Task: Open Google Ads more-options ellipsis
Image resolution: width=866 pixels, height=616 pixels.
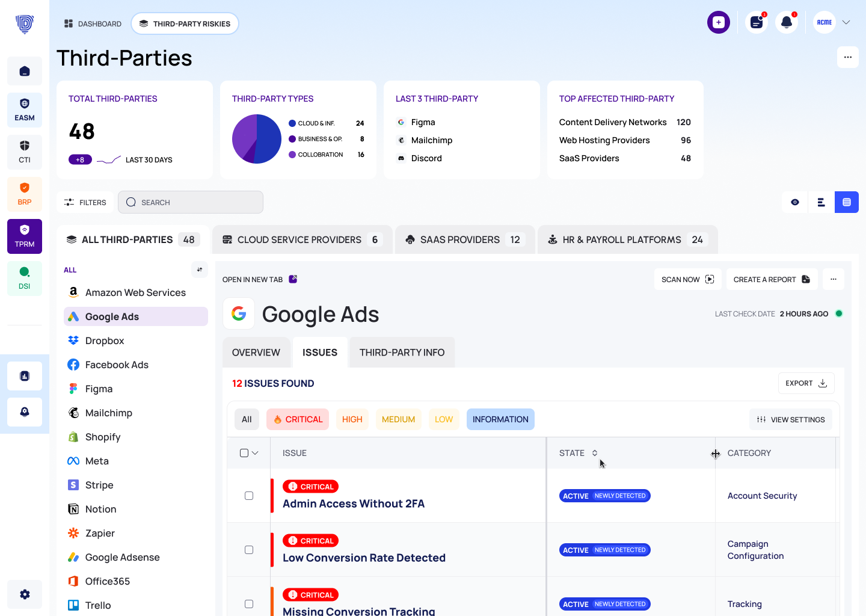Action: pos(834,279)
